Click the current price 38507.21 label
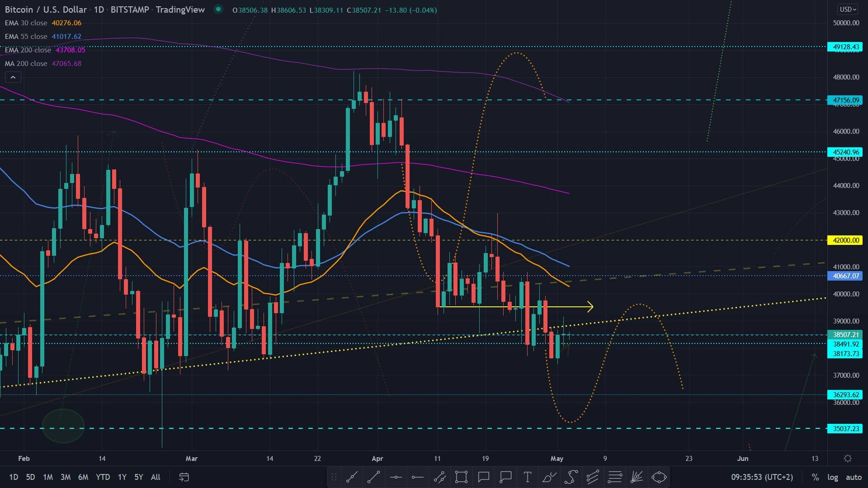Screen dimensions: 868x488 (845, 335)
